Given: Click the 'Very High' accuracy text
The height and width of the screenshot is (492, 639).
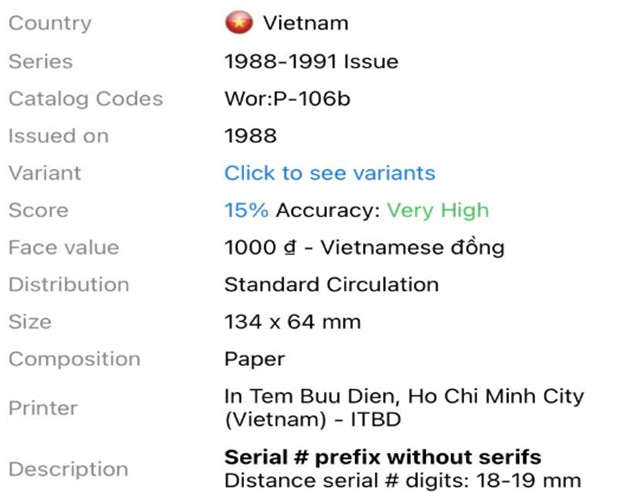Looking at the screenshot, I should [438, 210].
